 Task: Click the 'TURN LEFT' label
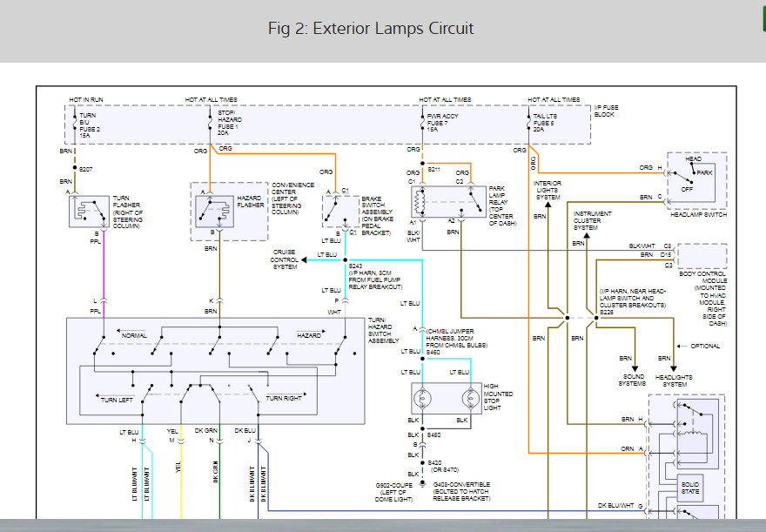pyautogui.click(x=117, y=400)
